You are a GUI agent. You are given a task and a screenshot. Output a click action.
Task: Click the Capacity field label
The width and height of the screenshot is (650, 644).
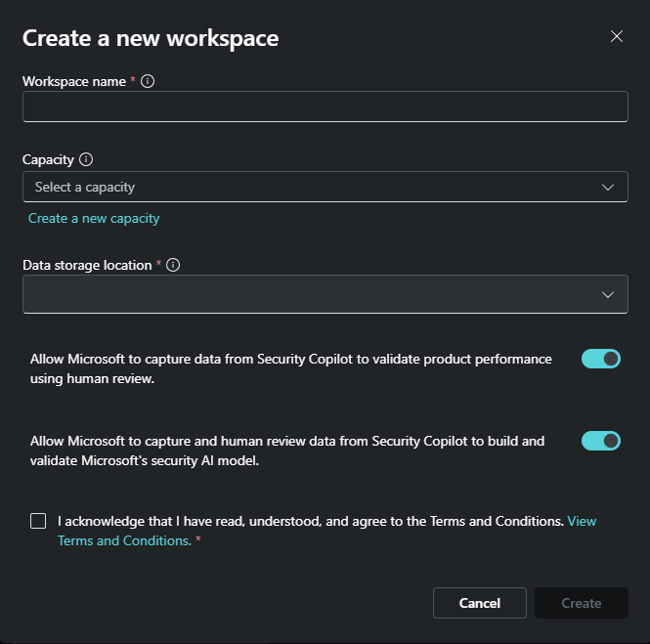point(48,159)
